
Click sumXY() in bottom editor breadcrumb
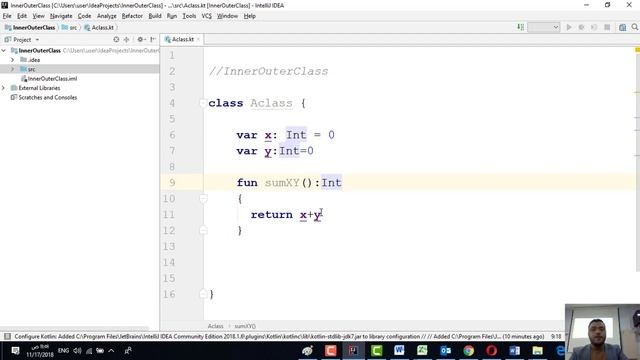pyautogui.click(x=245, y=326)
